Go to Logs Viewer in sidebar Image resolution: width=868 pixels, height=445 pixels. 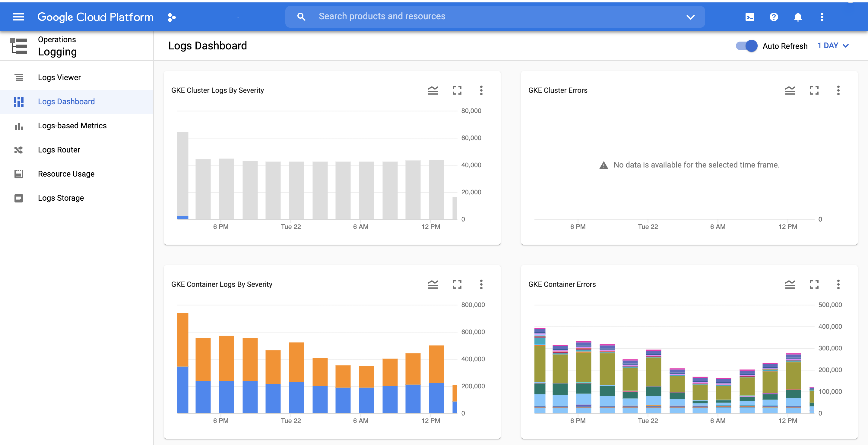tap(59, 77)
